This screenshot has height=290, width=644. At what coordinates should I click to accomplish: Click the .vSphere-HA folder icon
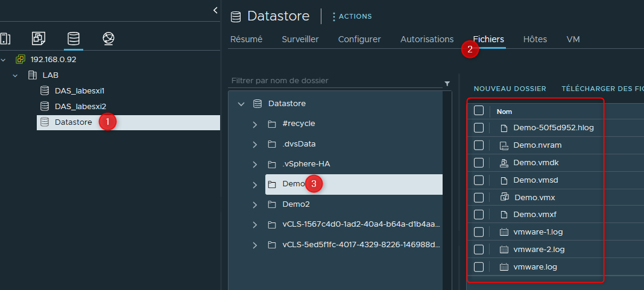271,165
